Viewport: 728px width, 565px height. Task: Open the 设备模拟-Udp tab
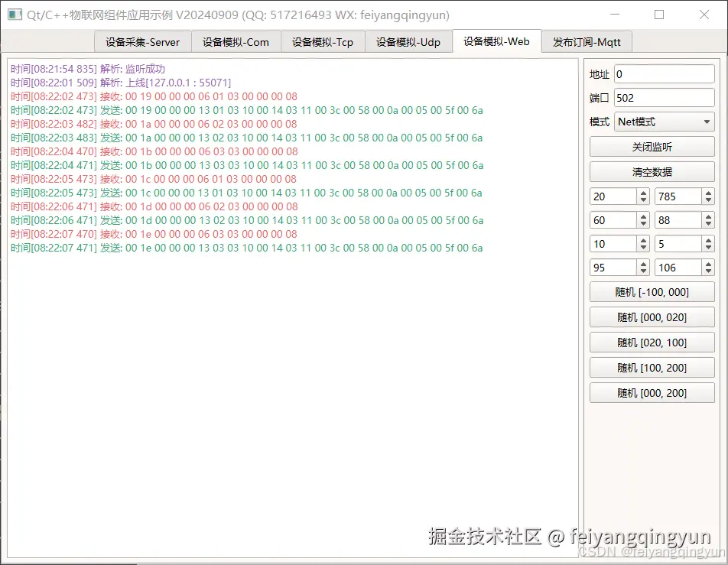tap(409, 42)
